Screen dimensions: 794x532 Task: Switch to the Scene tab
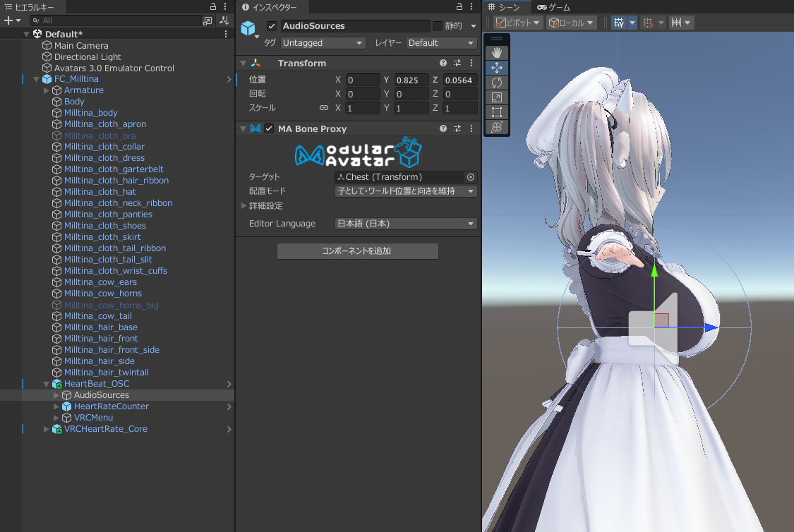click(x=505, y=7)
